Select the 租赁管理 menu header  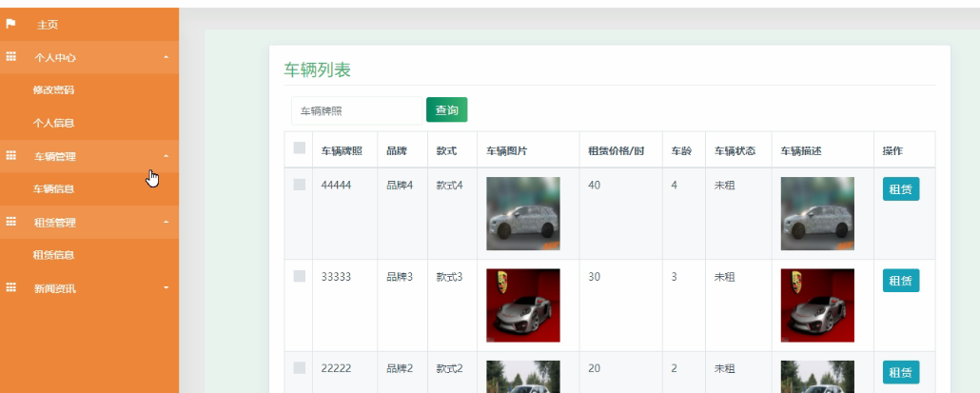pos(89,222)
